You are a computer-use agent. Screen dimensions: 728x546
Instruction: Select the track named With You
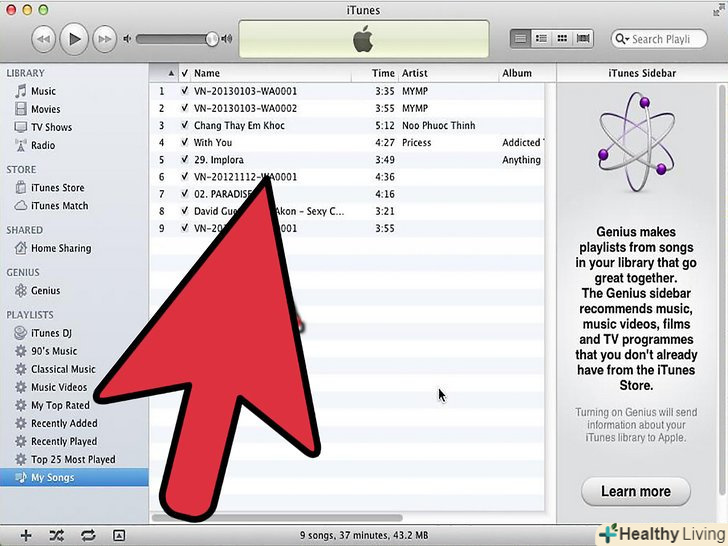coord(213,143)
